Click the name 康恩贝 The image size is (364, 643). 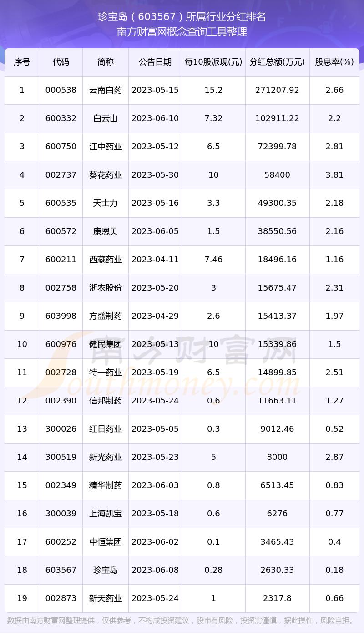coord(106,231)
